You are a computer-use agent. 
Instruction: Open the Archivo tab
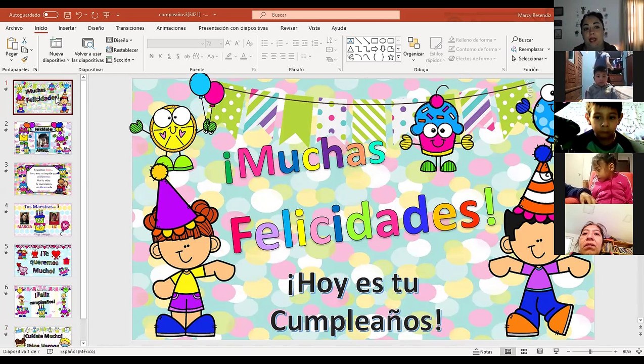(14, 28)
